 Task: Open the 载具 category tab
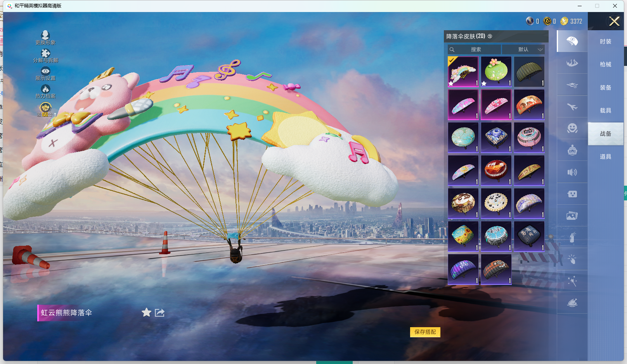pyautogui.click(x=605, y=110)
